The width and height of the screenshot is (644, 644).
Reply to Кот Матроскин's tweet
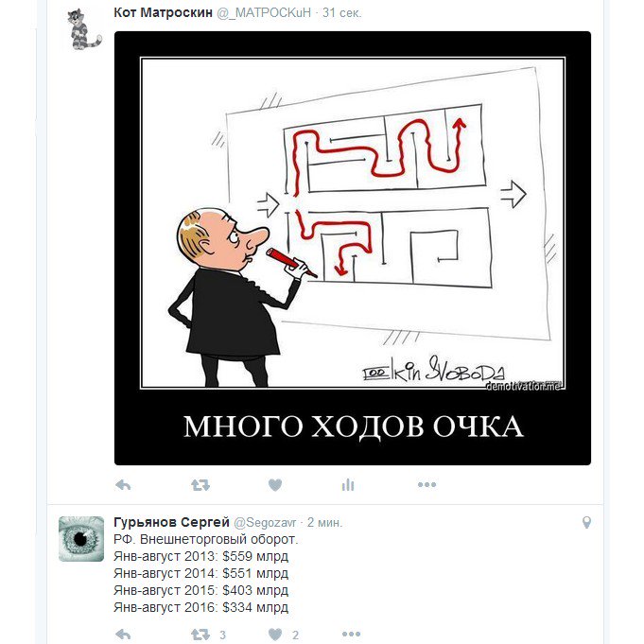[x=123, y=485]
